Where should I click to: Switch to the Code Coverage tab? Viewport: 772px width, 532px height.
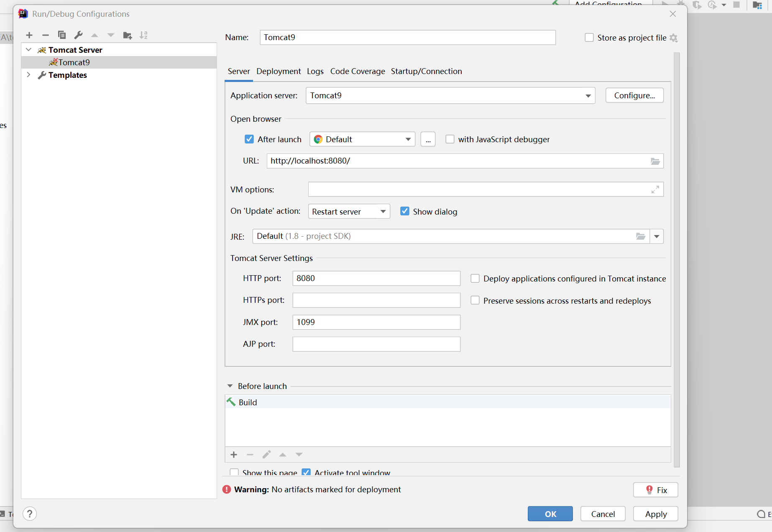point(358,71)
